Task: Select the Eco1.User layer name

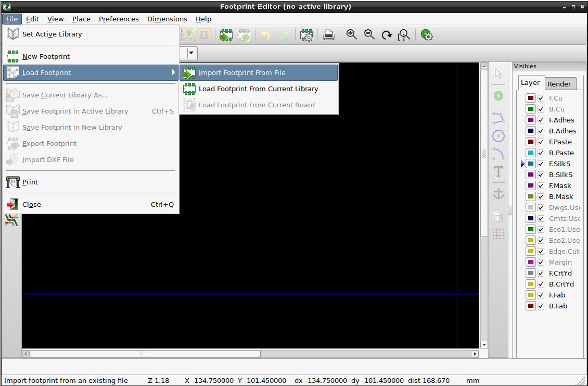Action: pyautogui.click(x=565, y=229)
